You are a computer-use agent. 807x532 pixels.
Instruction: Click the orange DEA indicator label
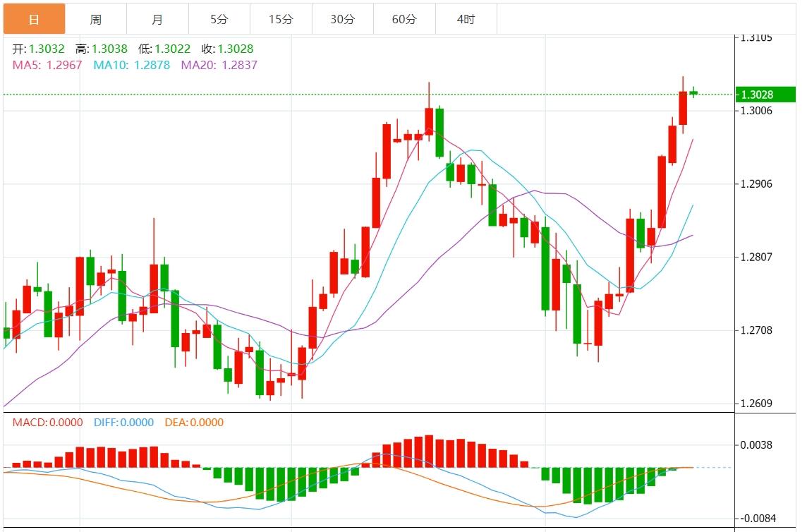[194, 423]
